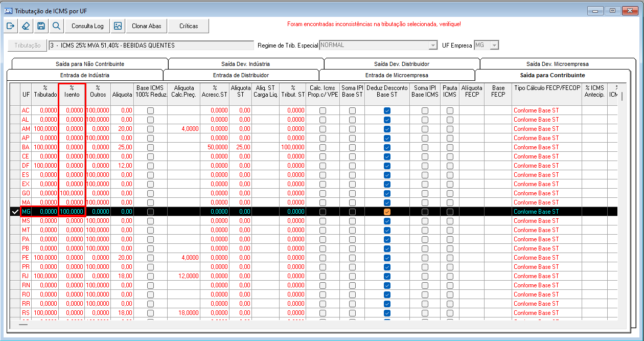Check Pauta ICMS for DF

point(450,166)
